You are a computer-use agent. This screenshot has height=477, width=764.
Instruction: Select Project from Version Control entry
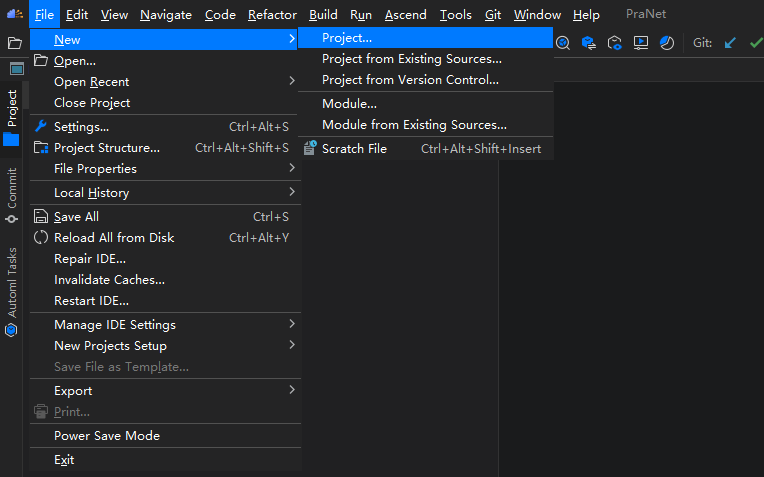[x=410, y=80]
